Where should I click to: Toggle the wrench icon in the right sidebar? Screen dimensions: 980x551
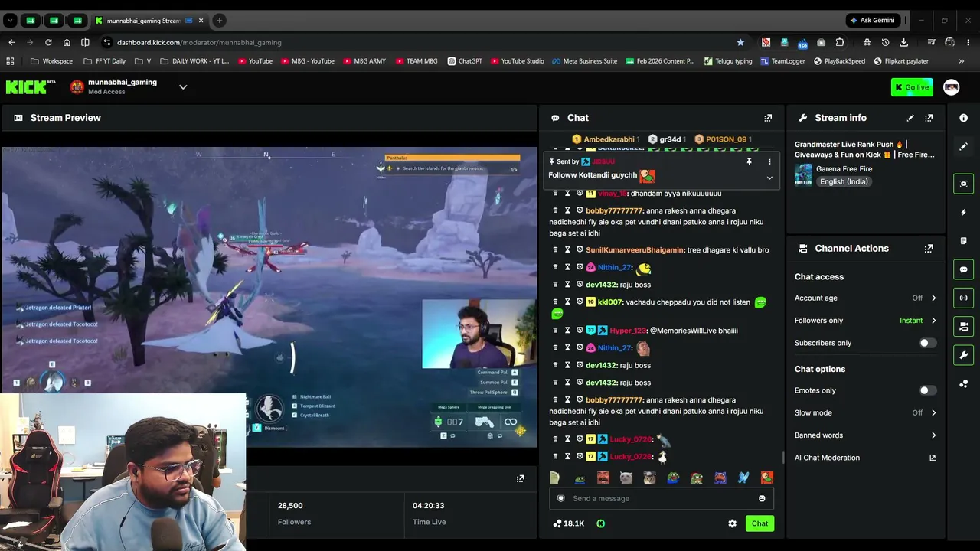[x=963, y=355]
